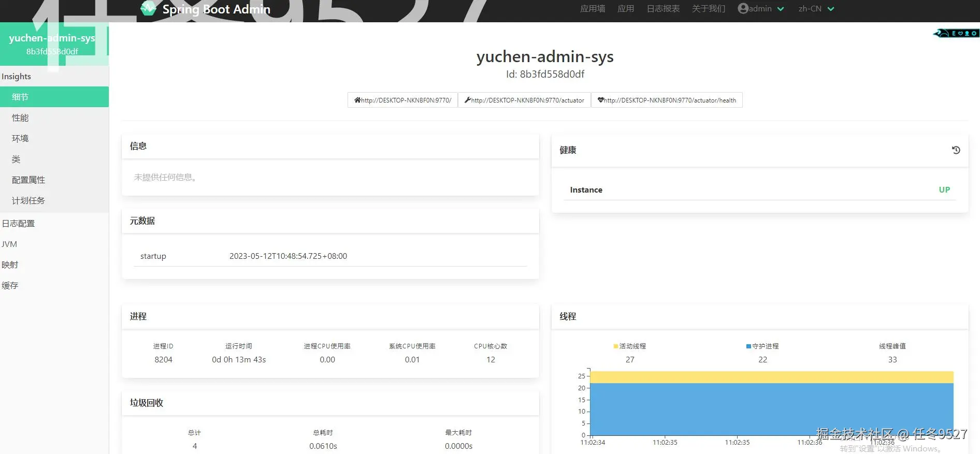Click the wrench icon on actuator URL

468,100
